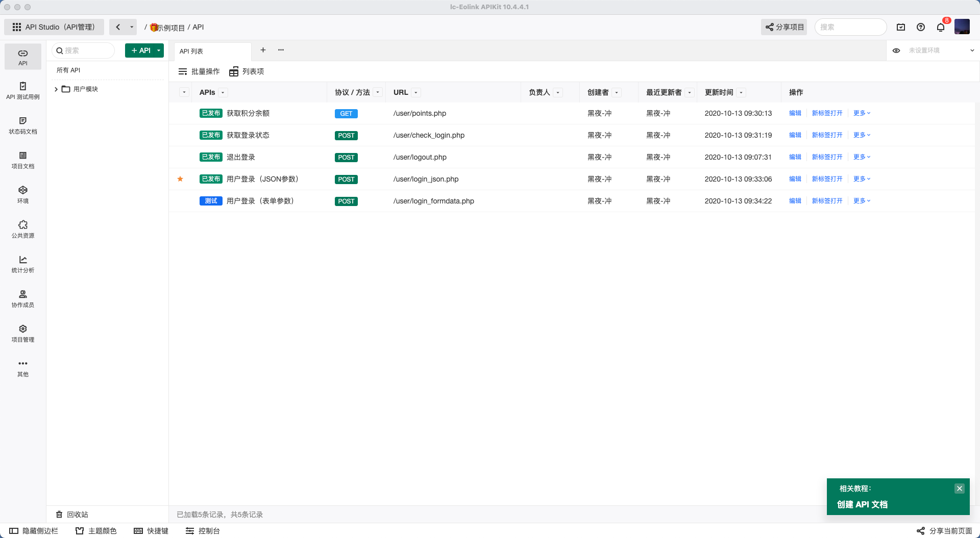Switch to the API 列表 tab

coord(213,52)
